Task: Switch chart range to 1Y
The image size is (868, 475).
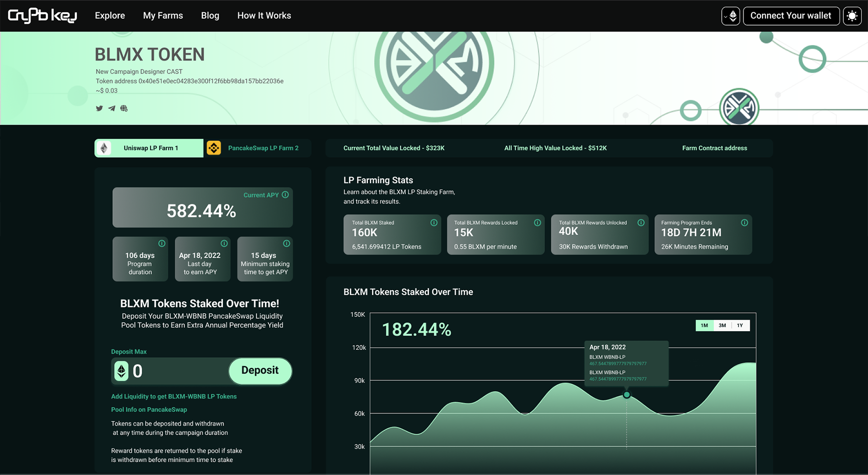Action: (740, 325)
